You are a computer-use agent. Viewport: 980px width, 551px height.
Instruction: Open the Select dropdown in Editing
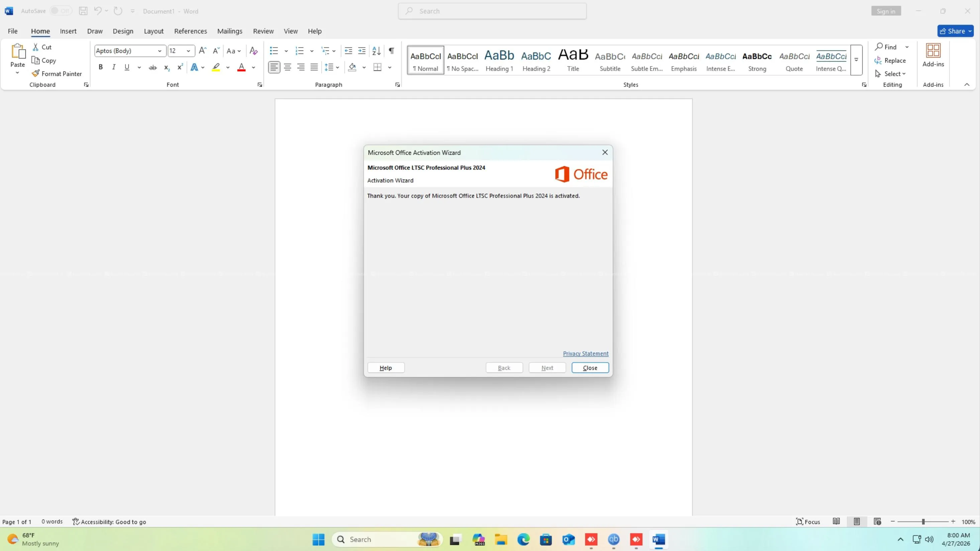[x=890, y=74]
